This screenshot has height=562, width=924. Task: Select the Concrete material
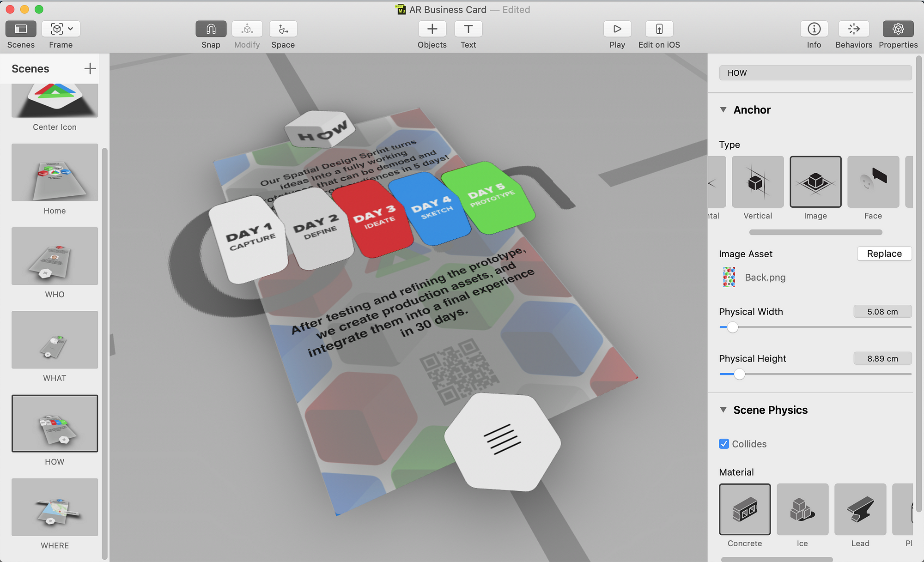tap(745, 509)
